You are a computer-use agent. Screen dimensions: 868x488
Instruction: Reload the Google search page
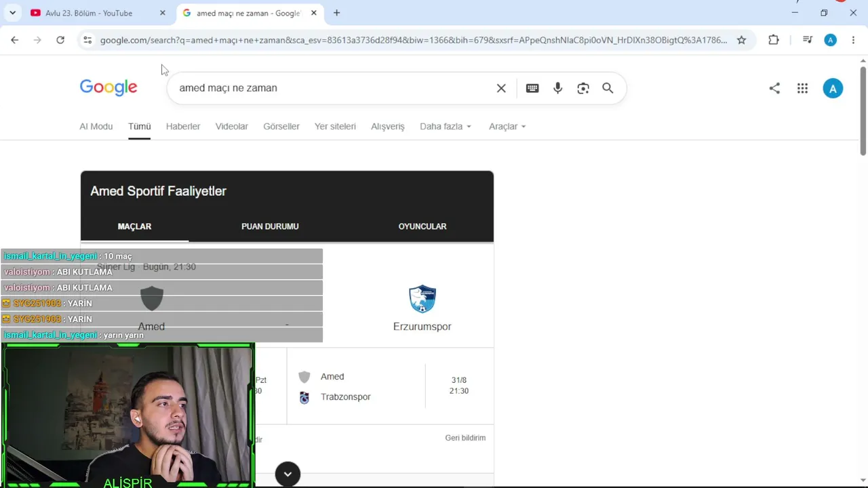coord(60,40)
